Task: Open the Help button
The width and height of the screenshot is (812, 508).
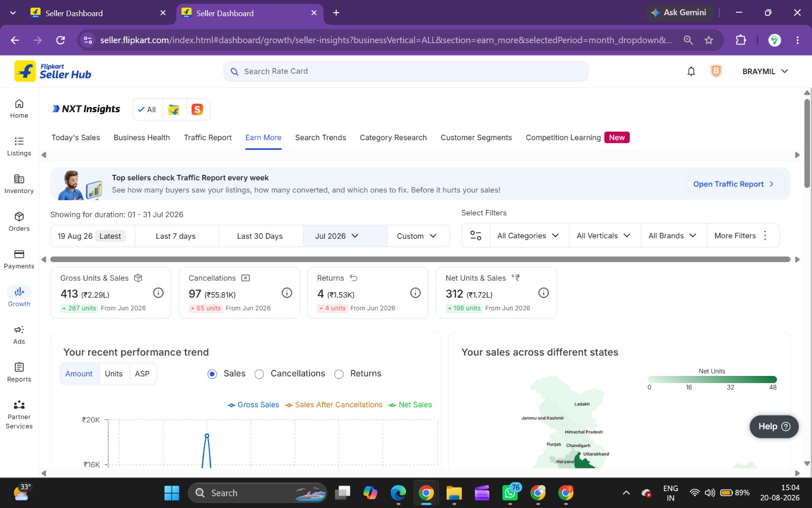Action: pos(774,426)
